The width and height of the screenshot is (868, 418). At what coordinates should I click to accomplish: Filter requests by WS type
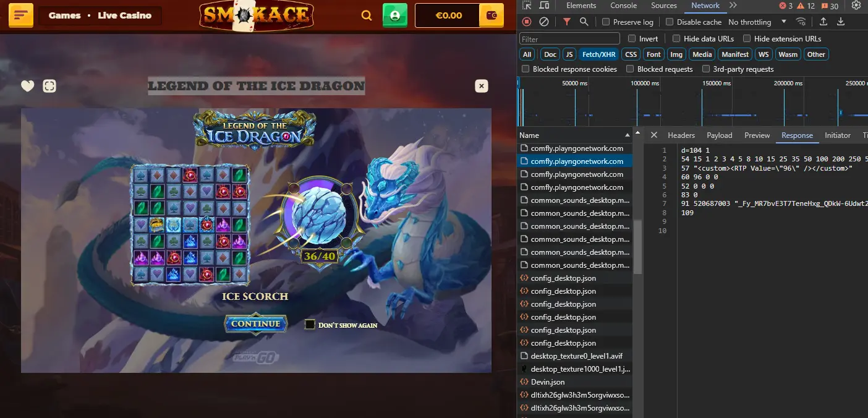tap(764, 54)
